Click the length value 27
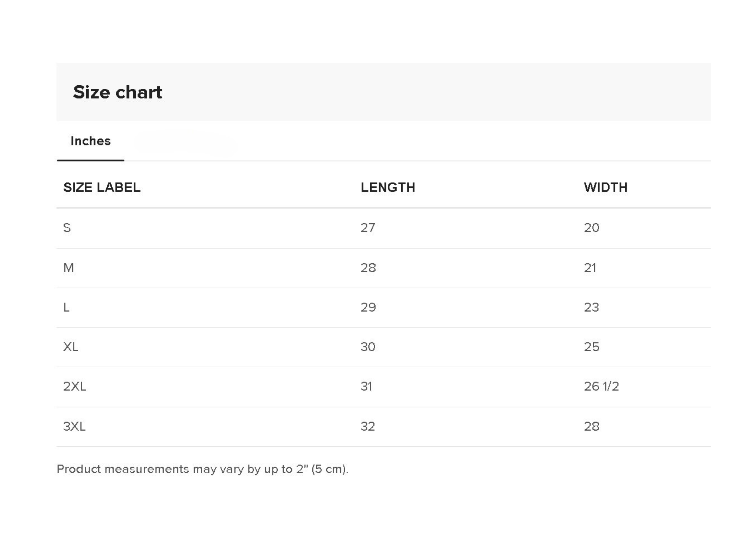Viewport: 756px width, 535px height. coord(368,228)
